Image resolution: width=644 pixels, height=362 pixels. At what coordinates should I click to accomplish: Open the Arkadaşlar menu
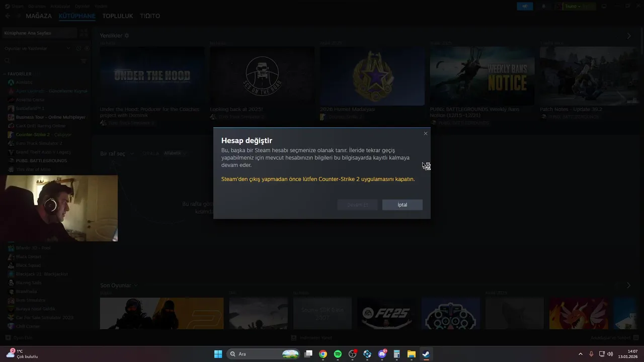60,6
